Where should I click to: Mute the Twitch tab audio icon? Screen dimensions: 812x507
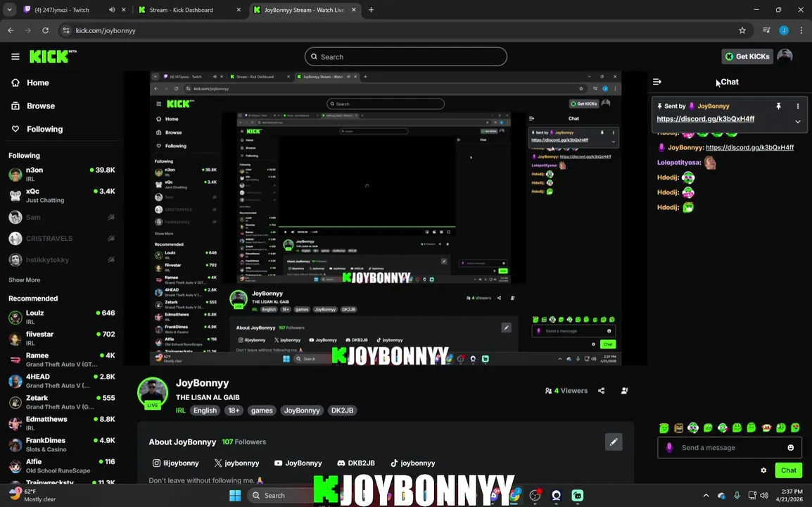tap(112, 10)
